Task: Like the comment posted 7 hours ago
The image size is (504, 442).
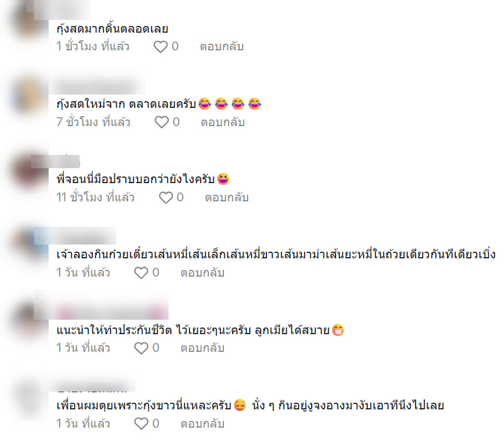Action: coord(161,122)
